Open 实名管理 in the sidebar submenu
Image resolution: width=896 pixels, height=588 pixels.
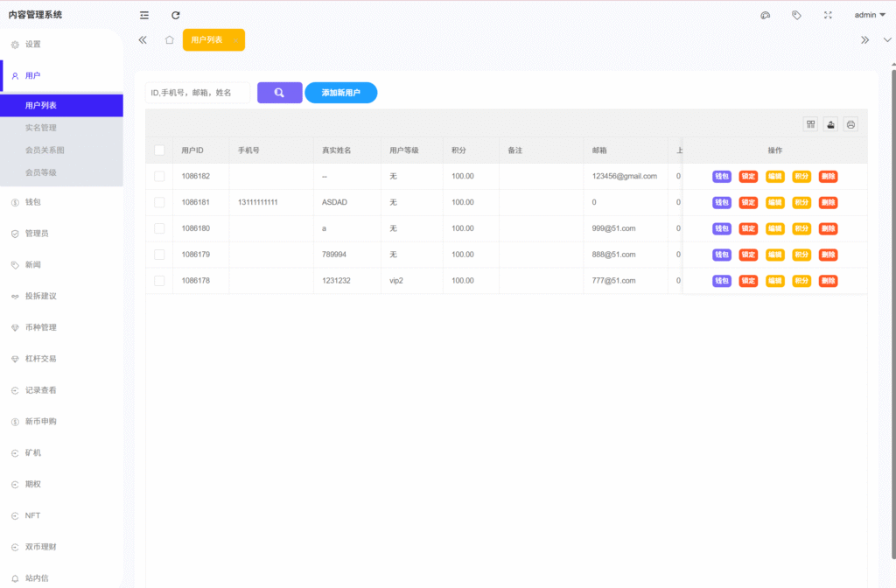41,128
